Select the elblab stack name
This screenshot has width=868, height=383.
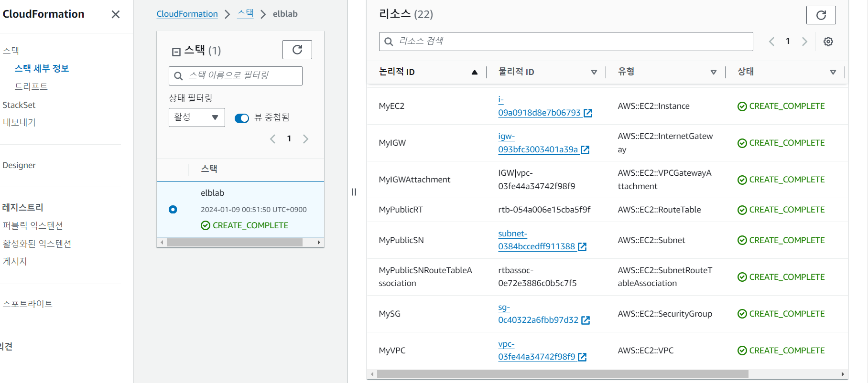213,193
